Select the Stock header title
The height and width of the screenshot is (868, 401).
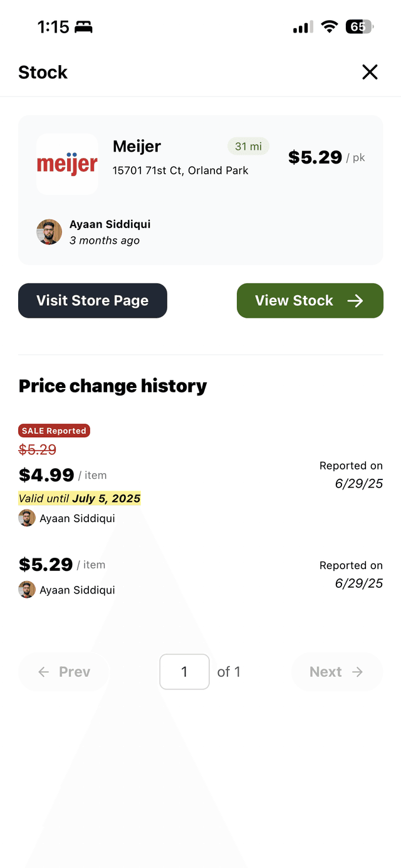(x=43, y=72)
